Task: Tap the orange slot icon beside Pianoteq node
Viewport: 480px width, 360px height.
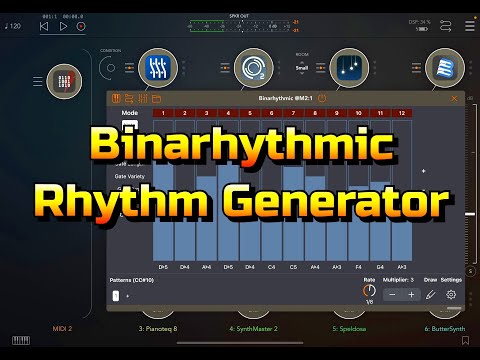Action: pyautogui.click(x=129, y=68)
